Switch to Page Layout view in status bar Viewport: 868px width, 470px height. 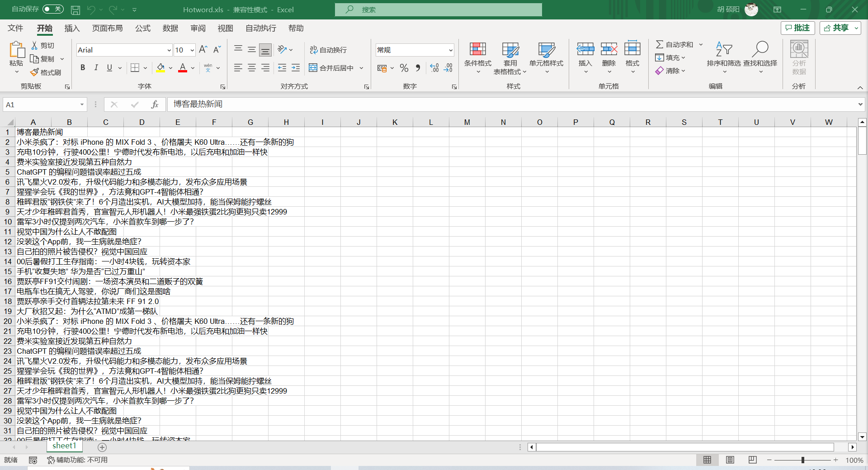(730, 460)
